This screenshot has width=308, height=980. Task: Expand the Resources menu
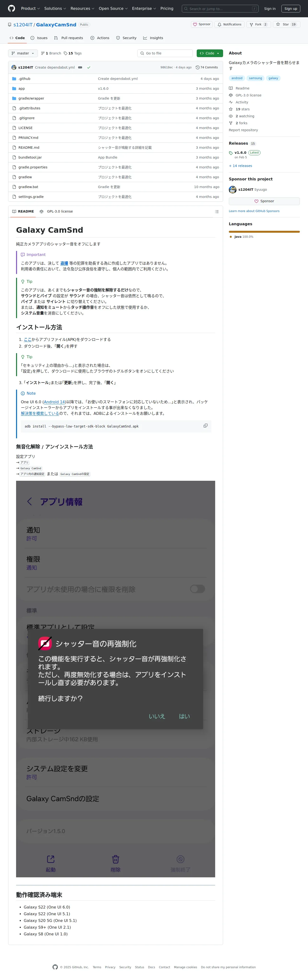click(x=82, y=8)
